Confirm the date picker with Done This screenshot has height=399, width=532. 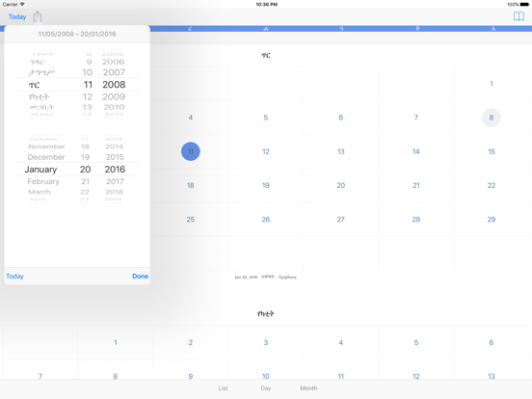140,277
